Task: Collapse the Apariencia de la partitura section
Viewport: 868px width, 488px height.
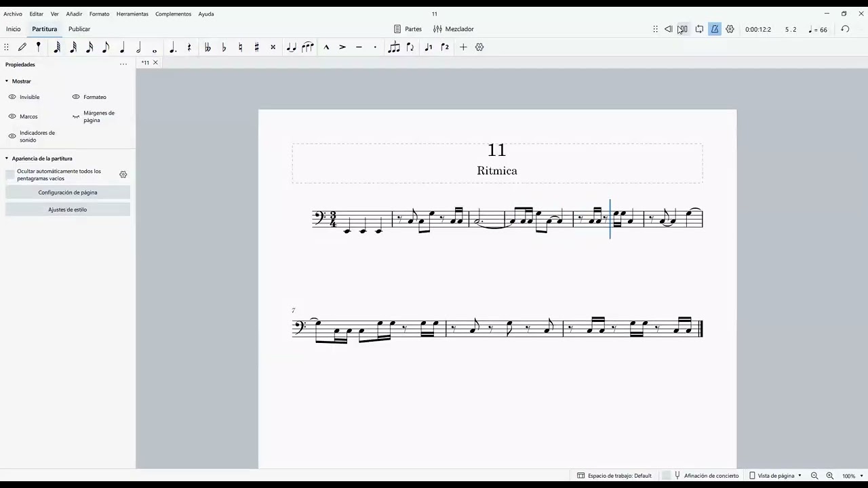Action: click(x=7, y=159)
